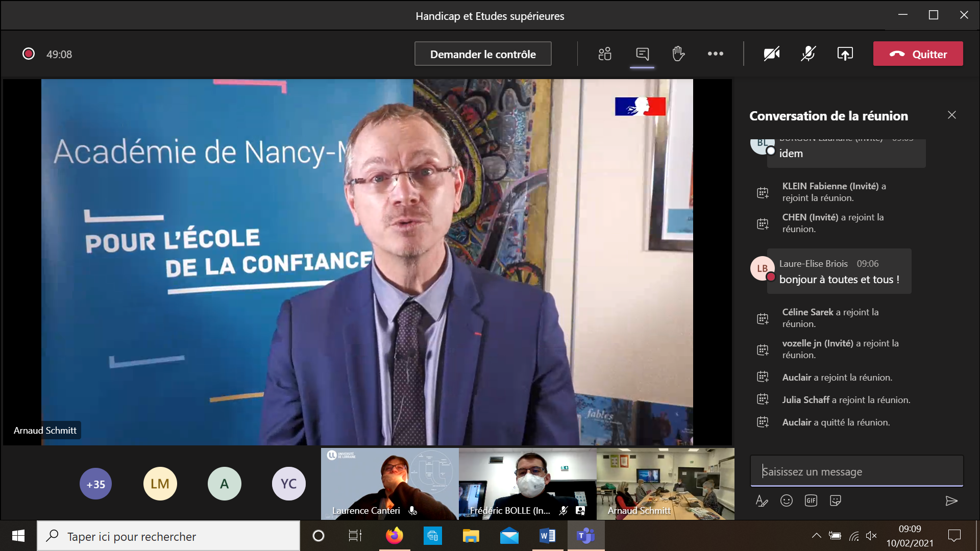Unmute the microphone

(x=808, y=54)
